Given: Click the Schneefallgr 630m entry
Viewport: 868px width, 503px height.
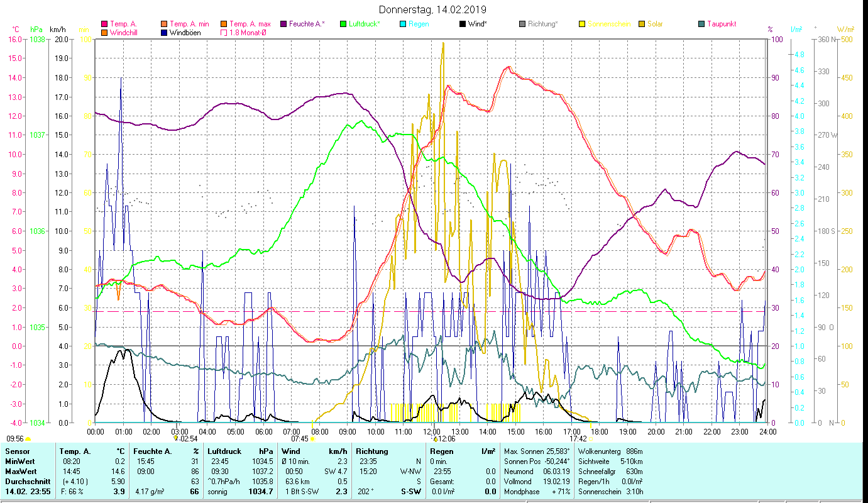Looking at the screenshot, I should pyautogui.click(x=610, y=472).
